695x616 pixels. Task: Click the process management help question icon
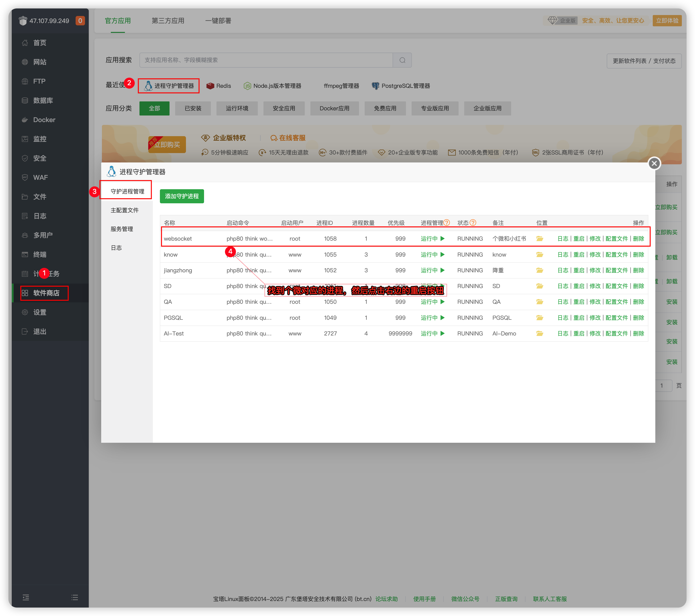coord(447,223)
